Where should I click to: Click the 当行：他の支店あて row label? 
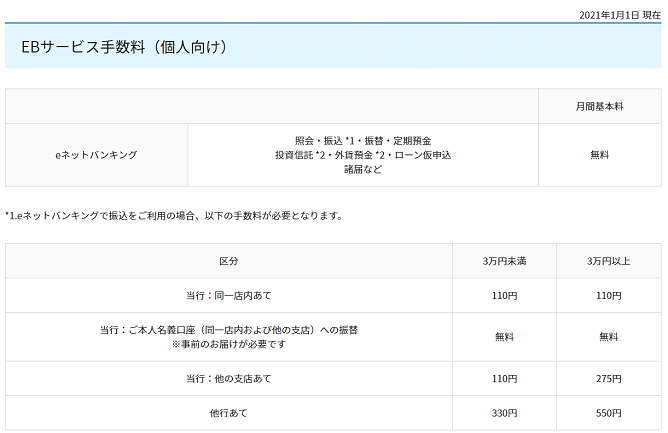point(229,379)
